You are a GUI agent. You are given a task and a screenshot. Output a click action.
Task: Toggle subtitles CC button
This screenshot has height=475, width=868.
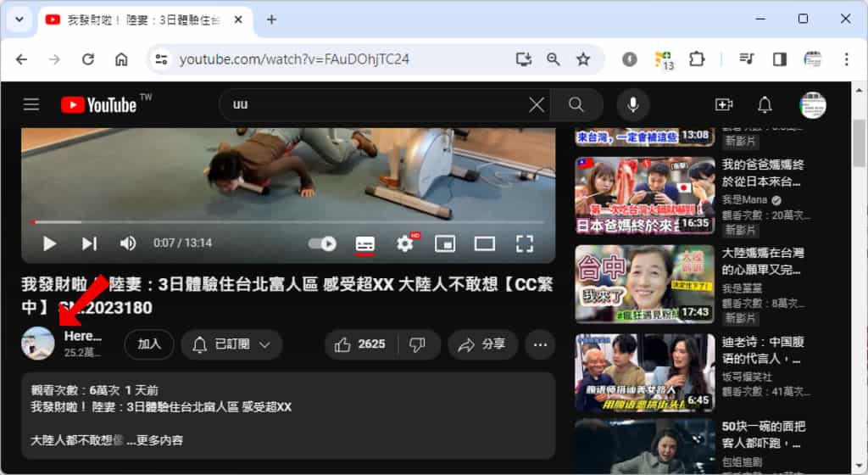click(x=364, y=243)
